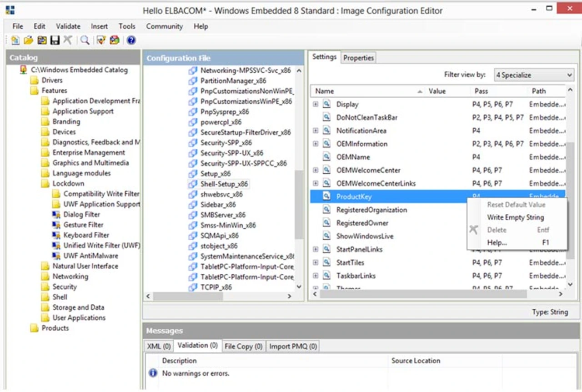Expand the OEMInformation setting node

point(316,144)
